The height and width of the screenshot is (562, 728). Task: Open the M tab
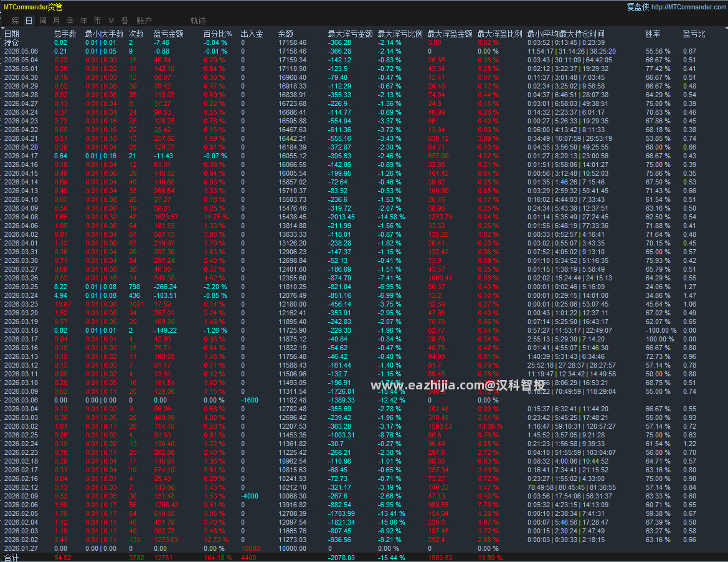click(111, 21)
